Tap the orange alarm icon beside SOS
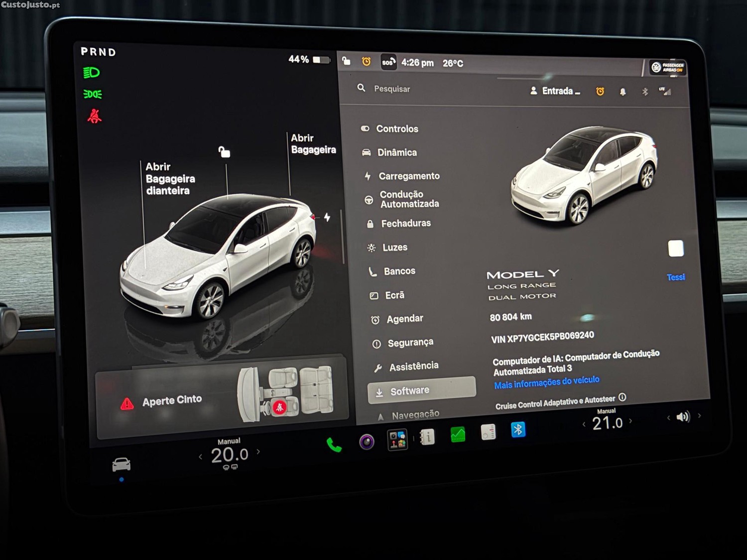The image size is (747, 560). [366, 61]
